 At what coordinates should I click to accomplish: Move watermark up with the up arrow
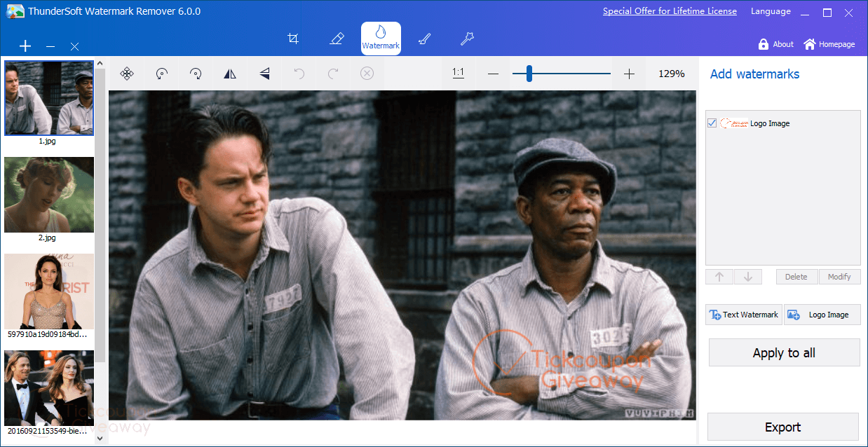click(719, 277)
